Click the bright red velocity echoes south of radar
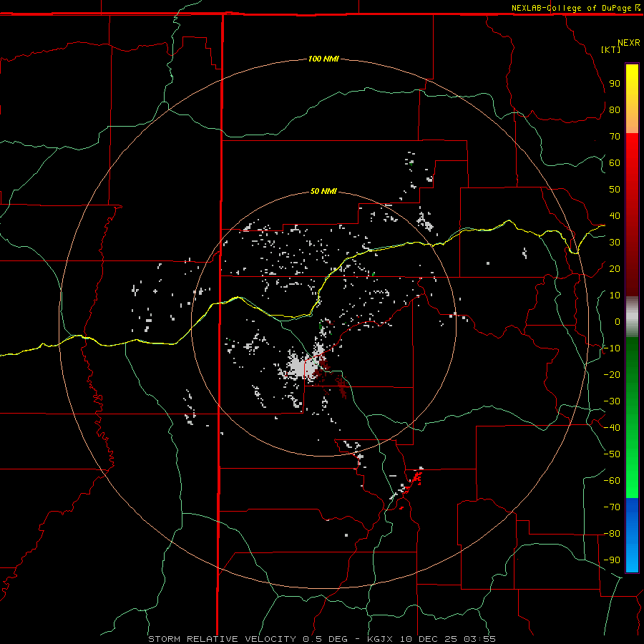 pyautogui.click(x=416, y=479)
